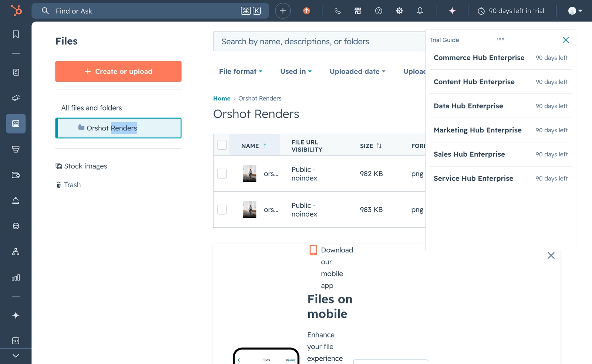592x364 pixels.
Task: Toggle the select all files checkbox
Action: (x=222, y=145)
